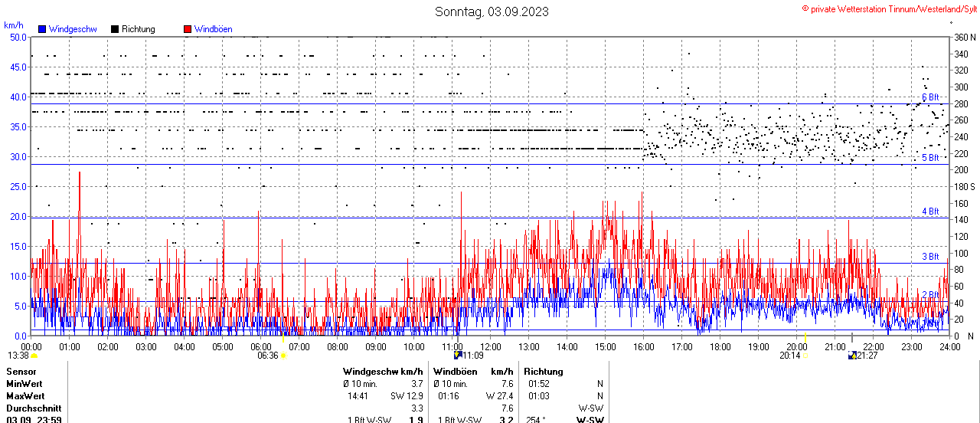Click the moonset icon beside 11:09
980x423 pixels.
point(459,355)
